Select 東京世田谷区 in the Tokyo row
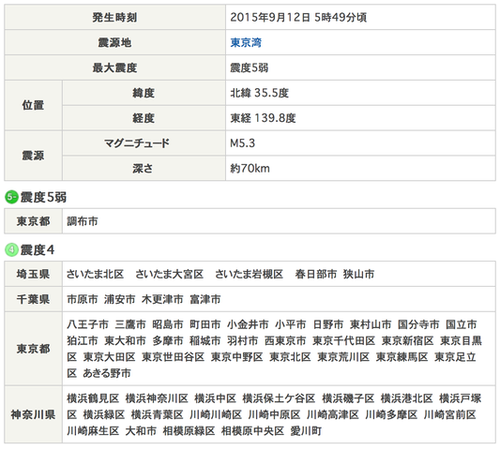 [x=173, y=357]
